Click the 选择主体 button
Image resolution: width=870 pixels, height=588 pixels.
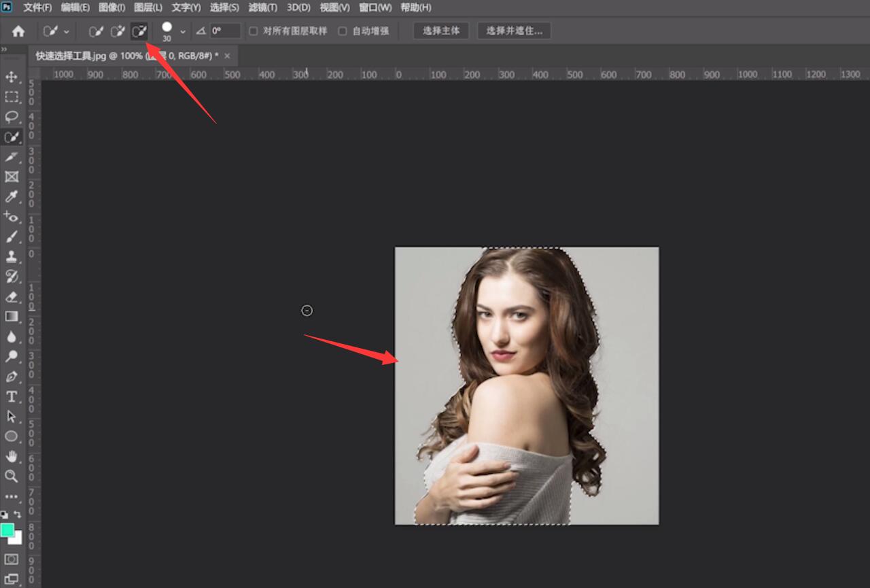(441, 31)
